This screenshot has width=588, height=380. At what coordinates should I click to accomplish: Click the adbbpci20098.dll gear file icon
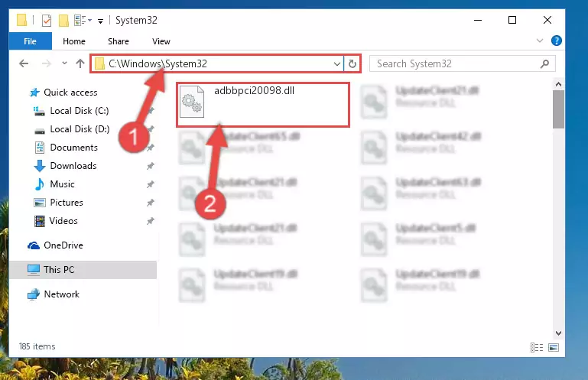pos(192,102)
